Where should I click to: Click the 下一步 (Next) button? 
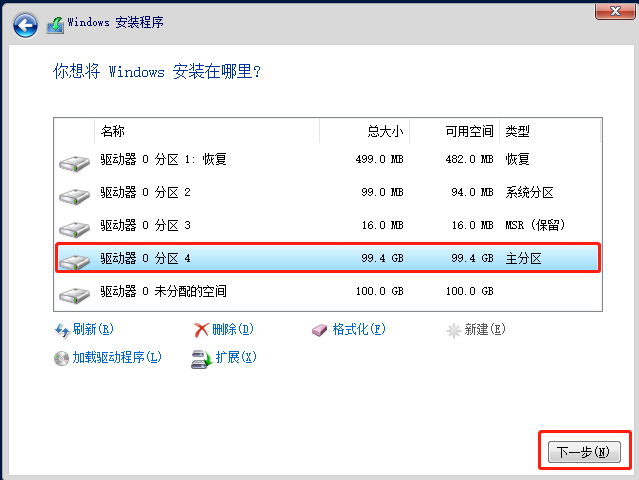click(x=582, y=452)
